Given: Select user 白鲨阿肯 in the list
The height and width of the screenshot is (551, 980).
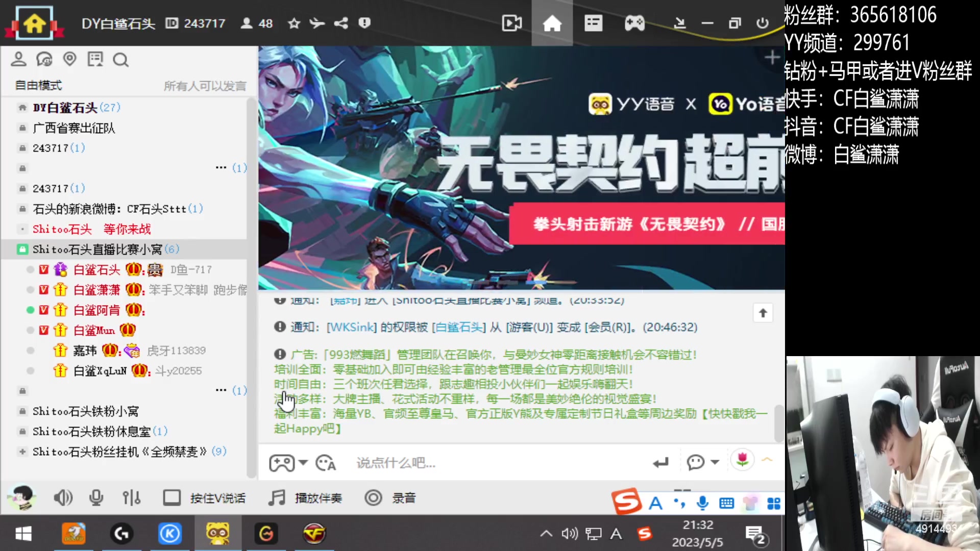Looking at the screenshot, I should [x=97, y=310].
